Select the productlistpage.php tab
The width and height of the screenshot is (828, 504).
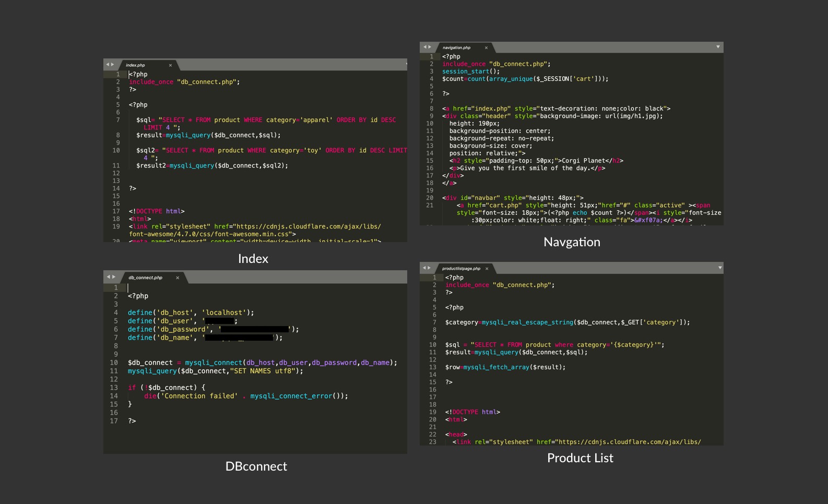coord(461,269)
